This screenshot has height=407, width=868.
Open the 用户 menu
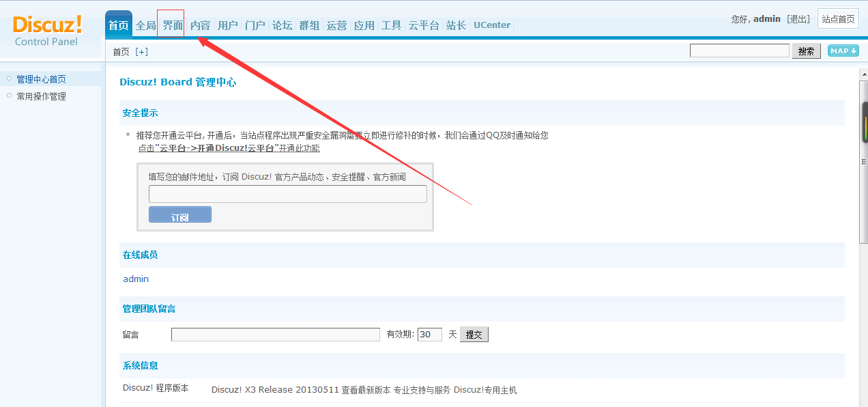click(x=227, y=25)
